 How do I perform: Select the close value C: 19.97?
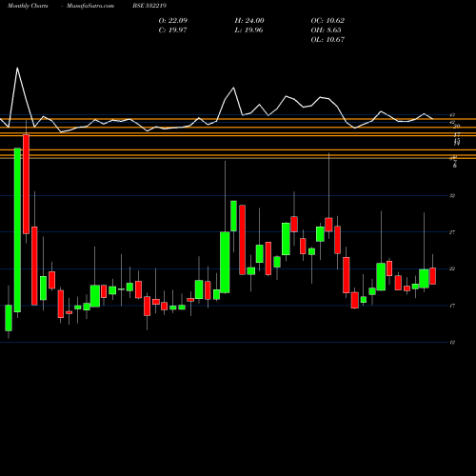pos(172,30)
